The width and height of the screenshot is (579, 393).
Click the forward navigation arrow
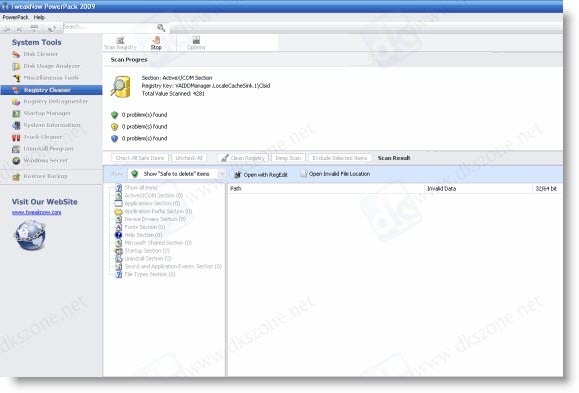(20, 28)
